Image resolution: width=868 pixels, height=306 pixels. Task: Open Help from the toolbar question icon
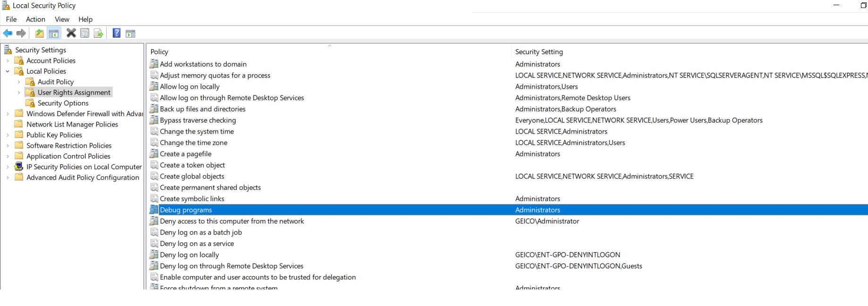116,33
